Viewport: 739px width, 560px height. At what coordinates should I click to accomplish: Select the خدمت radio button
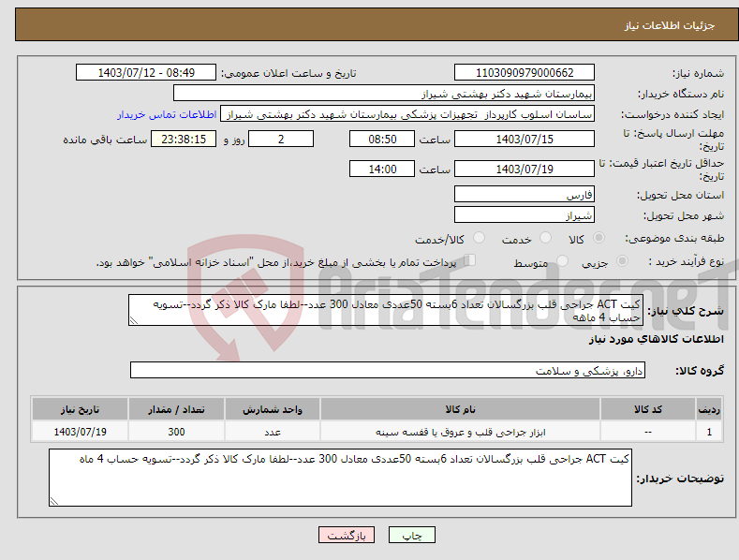545,238
